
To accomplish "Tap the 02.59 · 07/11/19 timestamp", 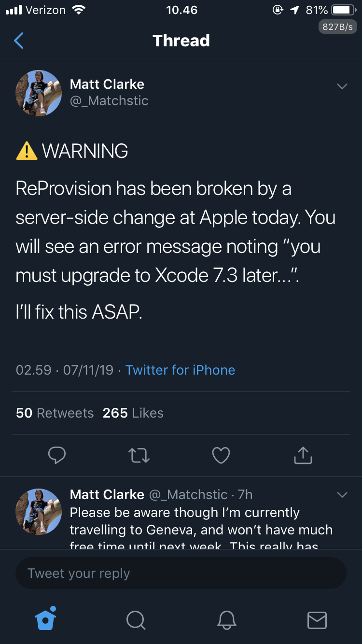I will (65, 370).
